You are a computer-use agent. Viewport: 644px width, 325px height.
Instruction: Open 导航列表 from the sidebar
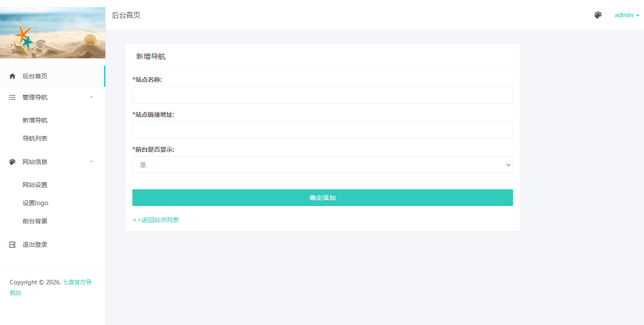[x=35, y=138]
